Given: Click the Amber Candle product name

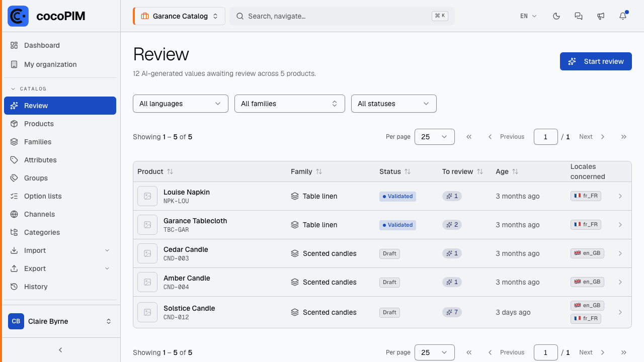Looking at the screenshot, I should (x=187, y=278).
